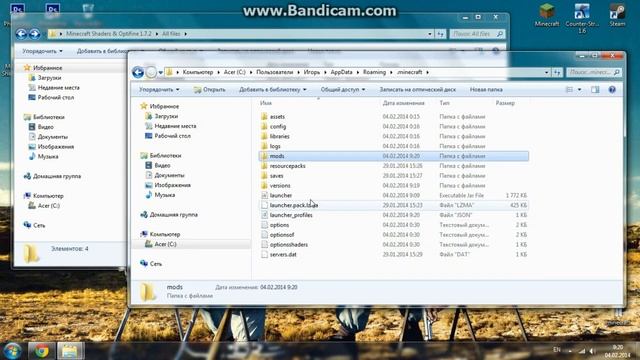Open the Упорядочить menu in .minecraft window
Viewport: 640px width, 360px height.
click(x=159, y=89)
